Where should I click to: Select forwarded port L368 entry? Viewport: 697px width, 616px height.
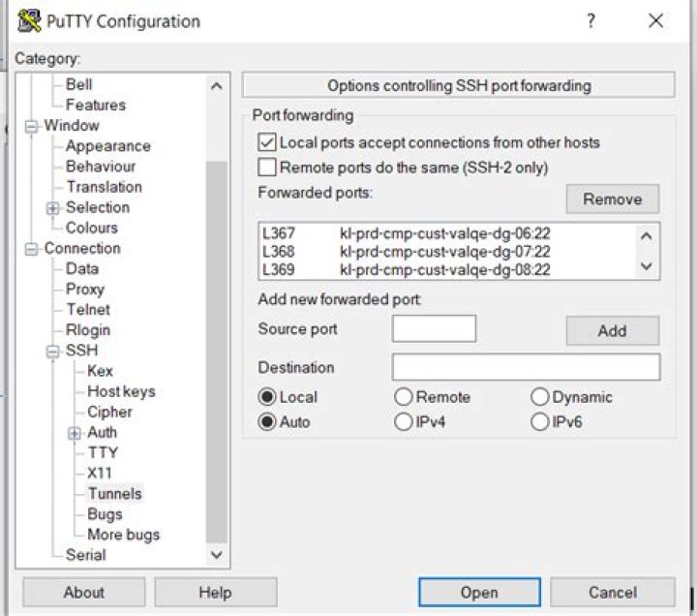(446, 251)
